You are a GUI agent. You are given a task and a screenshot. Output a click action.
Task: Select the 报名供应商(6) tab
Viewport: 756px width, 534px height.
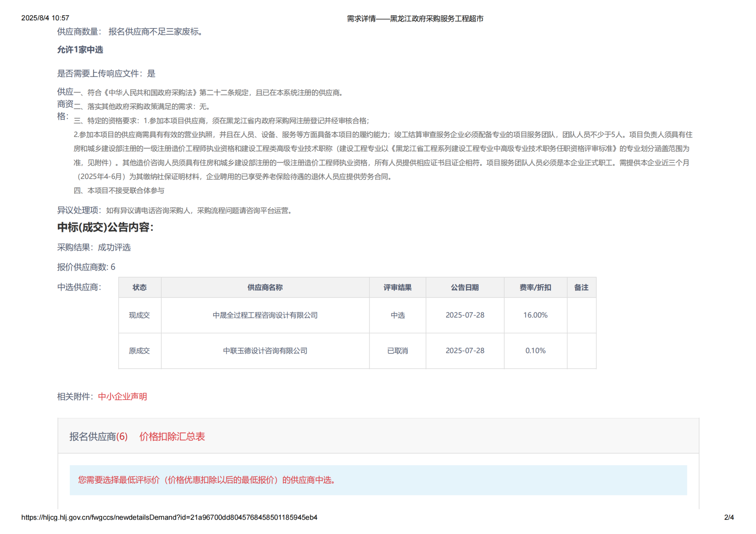[x=98, y=437]
